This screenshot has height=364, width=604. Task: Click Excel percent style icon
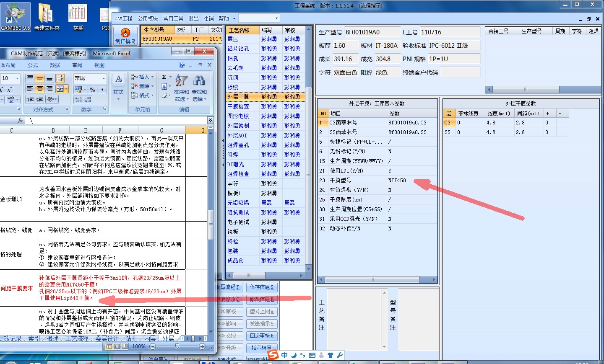(x=93, y=89)
